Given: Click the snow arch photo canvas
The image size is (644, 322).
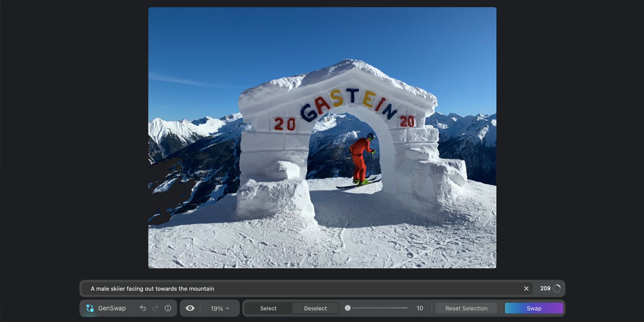Looking at the screenshot, I should pos(322,138).
